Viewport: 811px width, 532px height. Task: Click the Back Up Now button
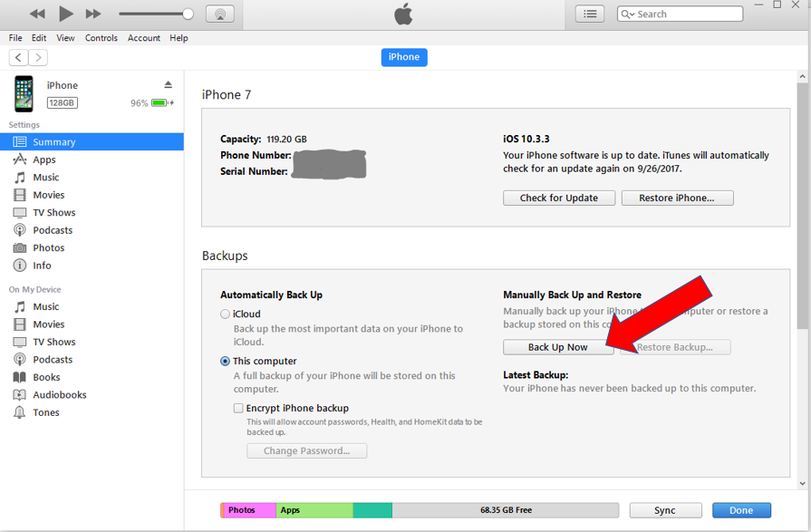(558, 347)
